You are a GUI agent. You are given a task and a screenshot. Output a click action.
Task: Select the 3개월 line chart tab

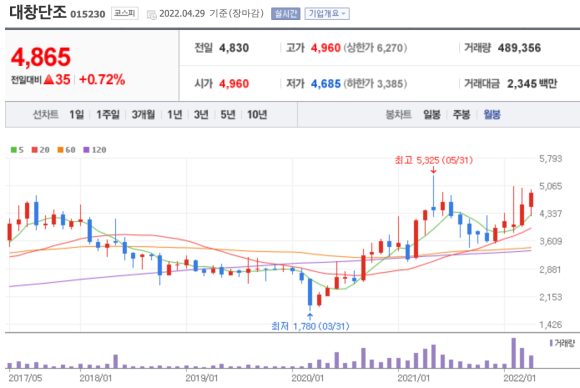tap(144, 115)
